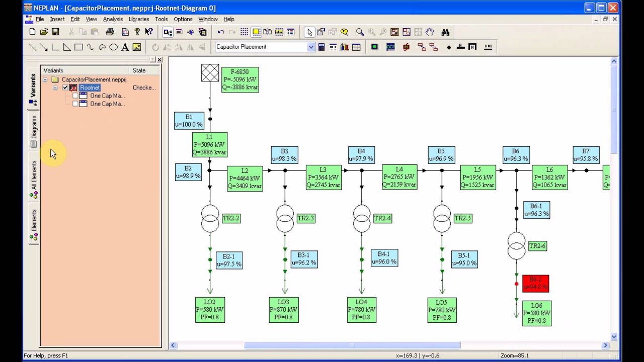Click the State column header
The image size is (644, 362).
pos(144,70)
